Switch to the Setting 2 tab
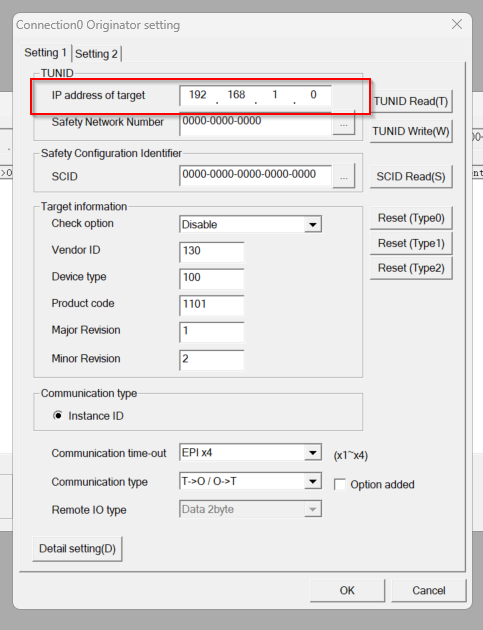The width and height of the screenshot is (483, 630). coord(96,54)
